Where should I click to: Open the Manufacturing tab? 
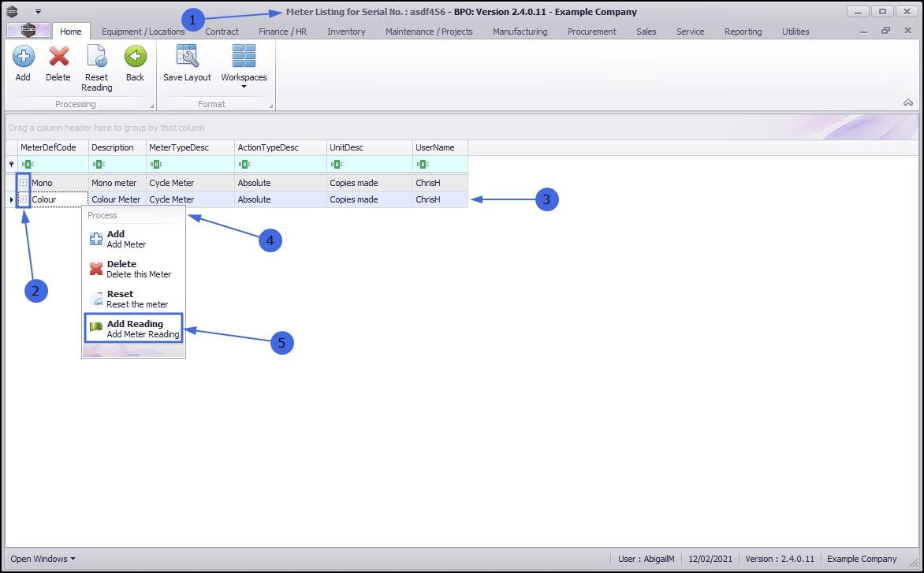[520, 32]
